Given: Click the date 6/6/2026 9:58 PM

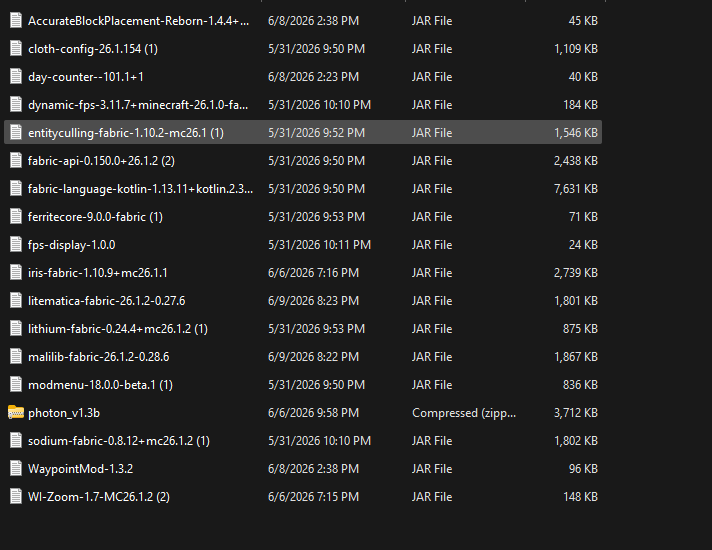Looking at the screenshot, I should pyautogui.click(x=313, y=413).
